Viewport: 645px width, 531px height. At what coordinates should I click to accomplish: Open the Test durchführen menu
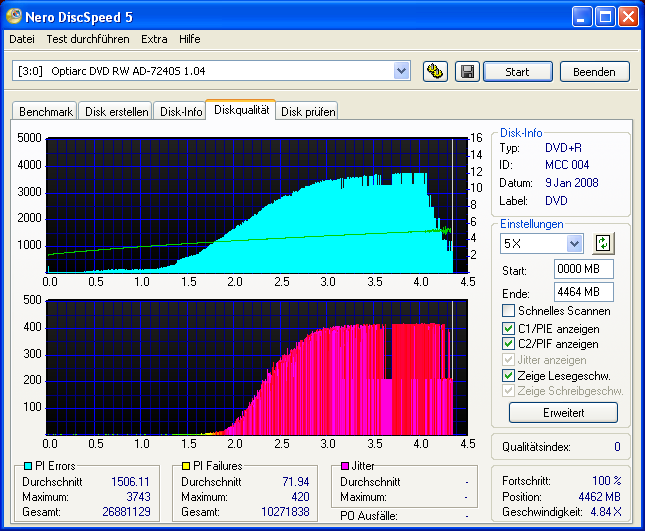(x=88, y=39)
